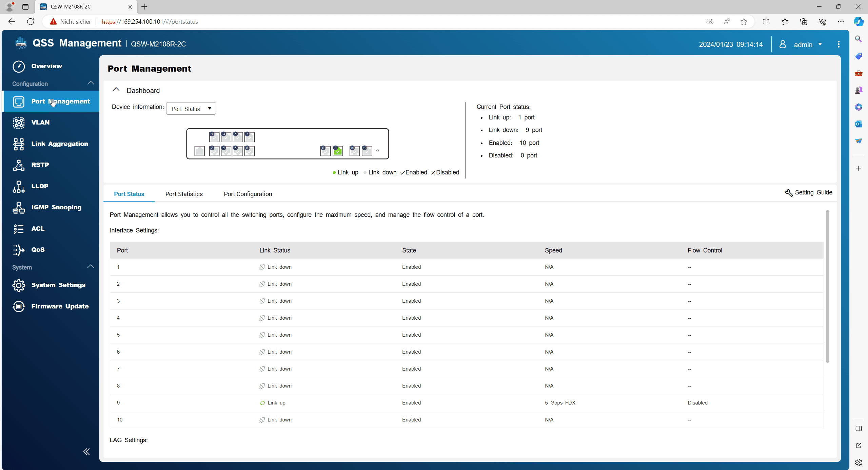The image size is (868, 470).
Task: Collapse the sidebar with the double chevron
Action: (86, 452)
